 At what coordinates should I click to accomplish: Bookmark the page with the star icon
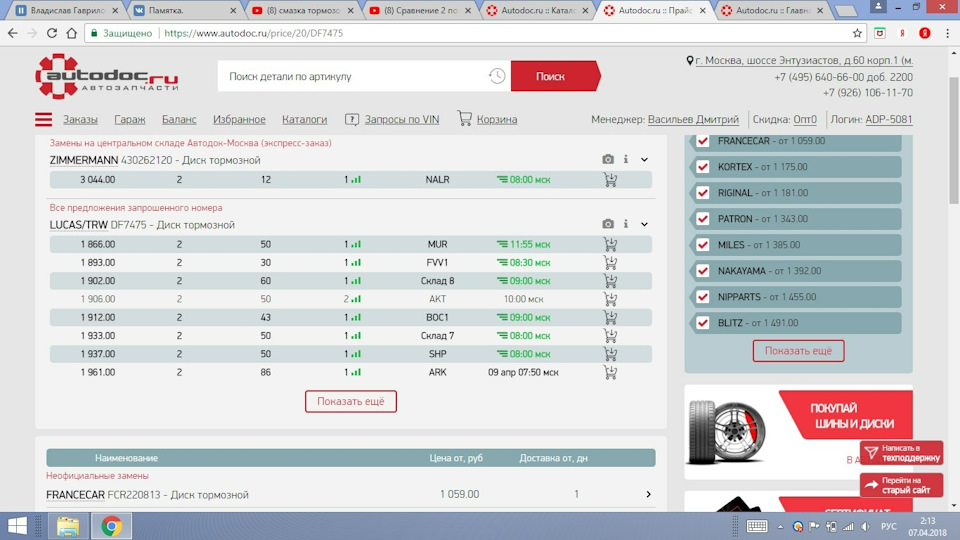coord(857,33)
